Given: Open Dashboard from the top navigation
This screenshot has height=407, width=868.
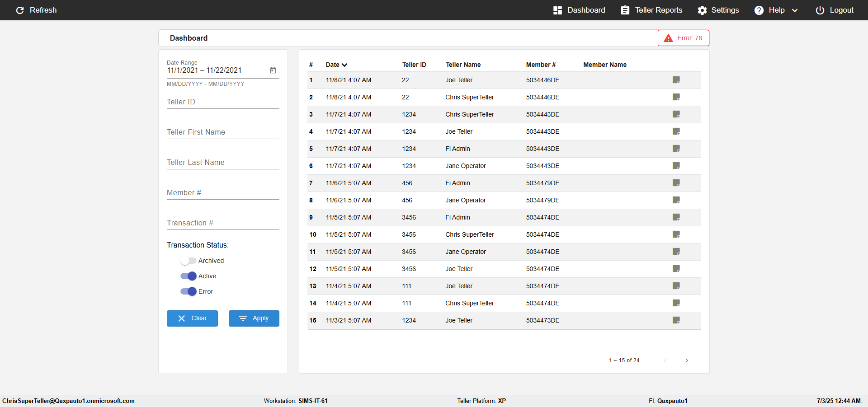Looking at the screenshot, I should click(x=579, y=10).
